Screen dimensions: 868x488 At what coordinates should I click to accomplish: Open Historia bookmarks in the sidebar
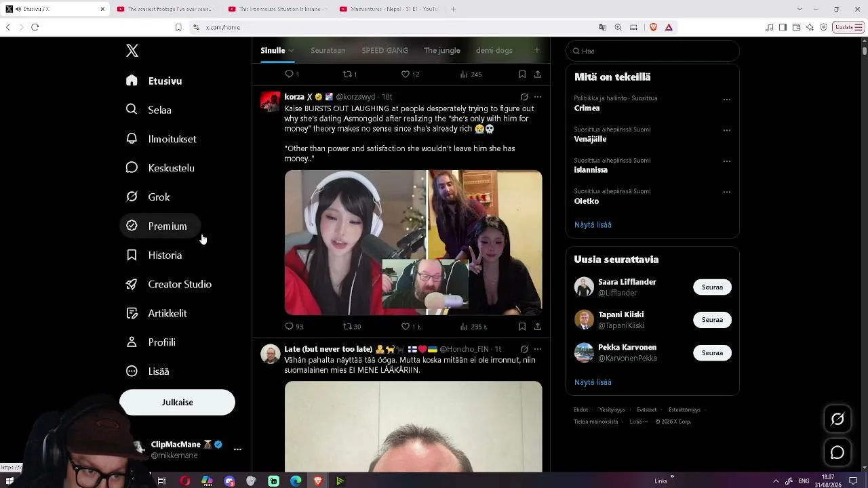click(x=155, y=256)
